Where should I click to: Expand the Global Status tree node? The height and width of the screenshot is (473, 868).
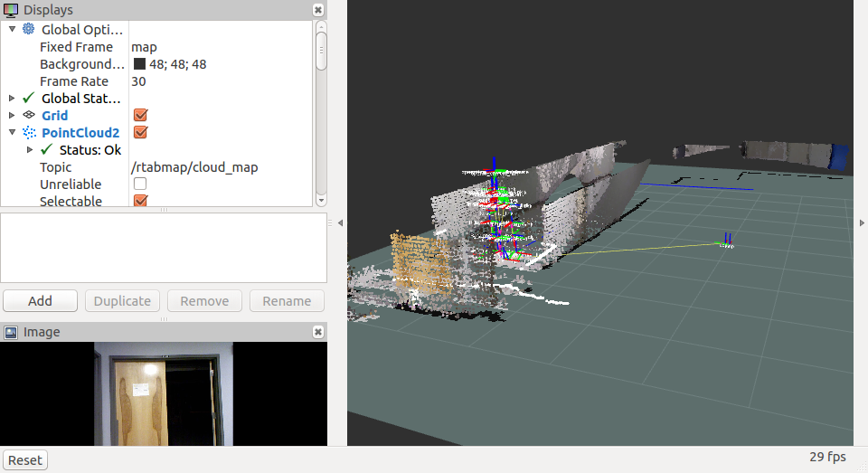(12, 99)
